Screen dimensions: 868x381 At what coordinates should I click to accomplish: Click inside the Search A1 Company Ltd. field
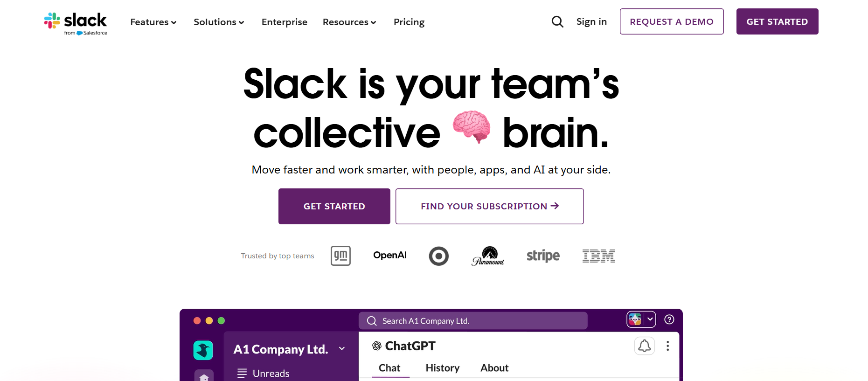pos(472,320)
